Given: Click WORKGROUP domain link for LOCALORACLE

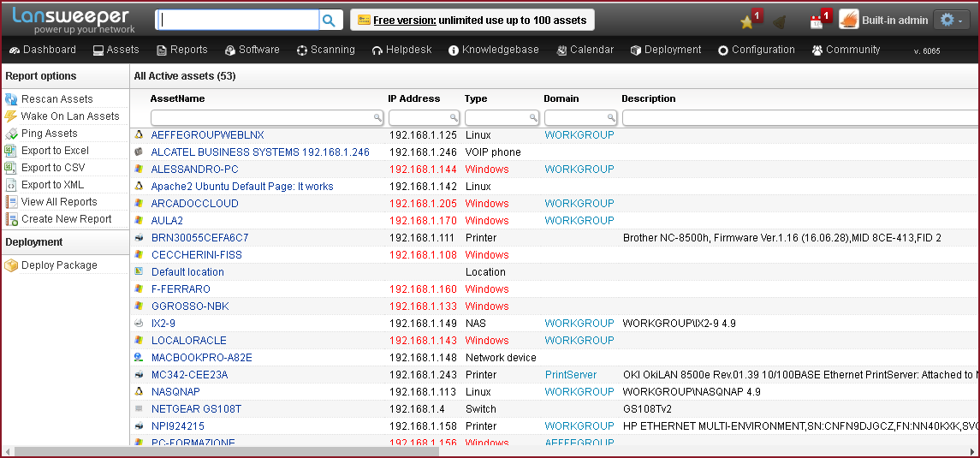Looking at the screenshot, I should point(579,341).
